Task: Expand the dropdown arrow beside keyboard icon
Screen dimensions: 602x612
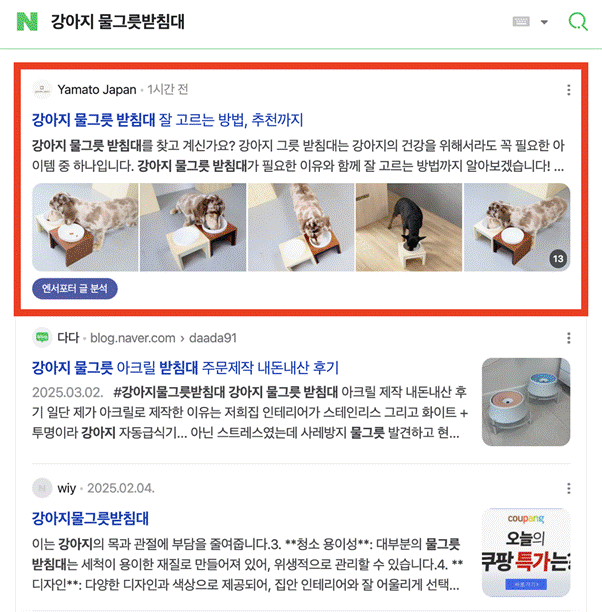Action: point(544,22)
